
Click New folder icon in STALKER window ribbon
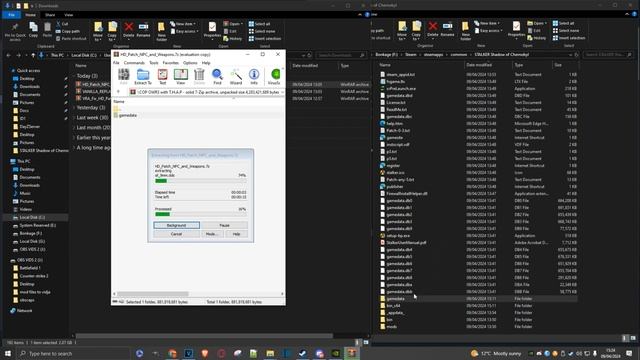(466, 31)
